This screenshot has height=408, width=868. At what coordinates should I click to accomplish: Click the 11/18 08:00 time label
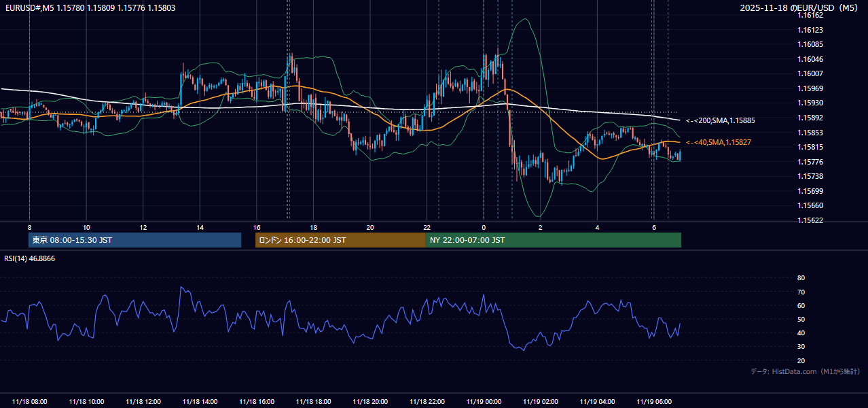(x=29, y=401)
